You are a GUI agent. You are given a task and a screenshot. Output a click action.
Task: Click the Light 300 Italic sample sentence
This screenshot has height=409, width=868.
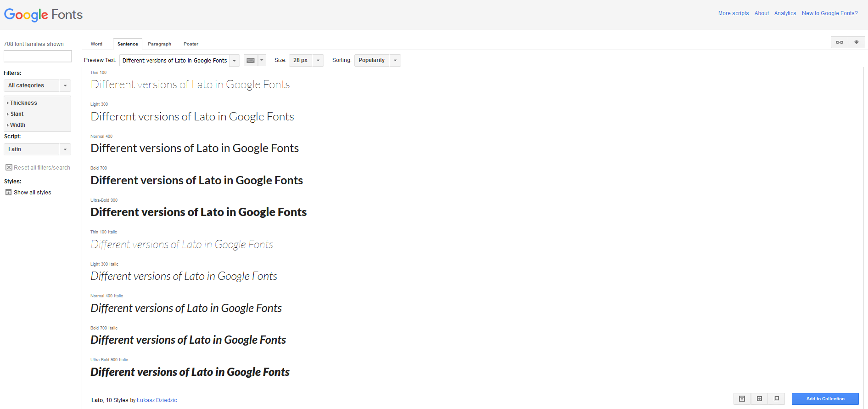pyautogui.click(x=184, y=276)
